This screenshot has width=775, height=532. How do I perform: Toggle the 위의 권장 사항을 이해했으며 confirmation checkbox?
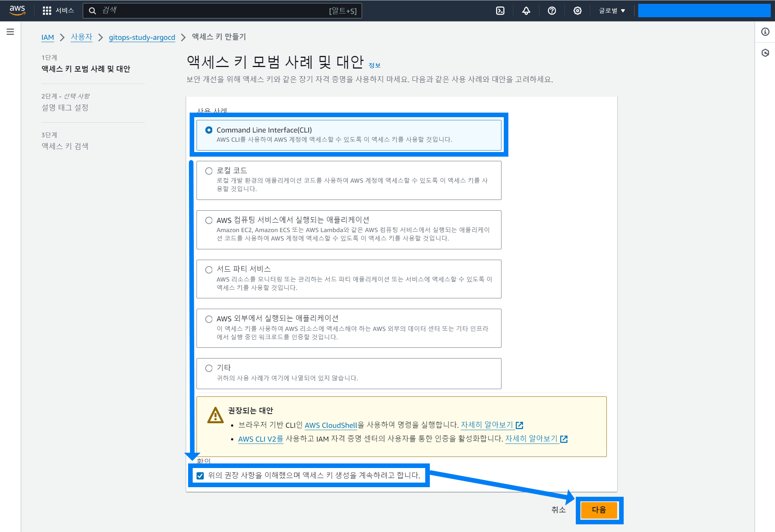pos(200,476)
